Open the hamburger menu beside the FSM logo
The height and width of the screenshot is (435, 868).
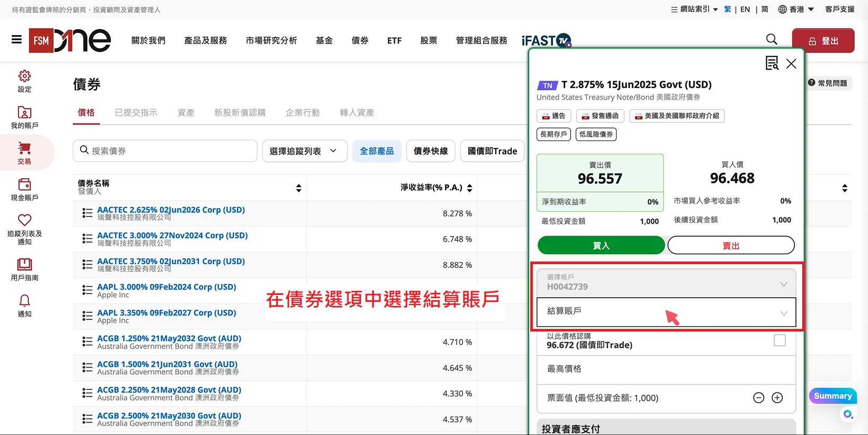tap(16, 40)
